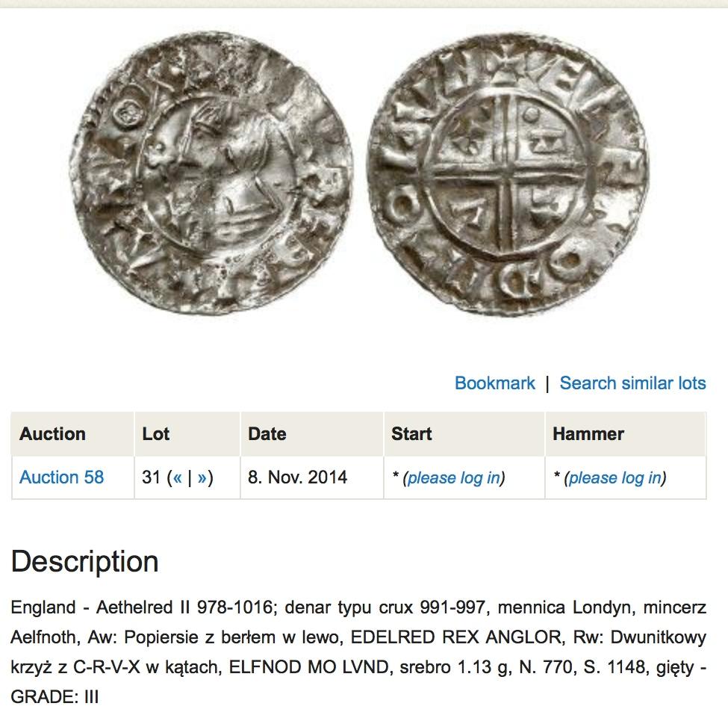Click the separator bar between Bookmark and Search

[x=547, y=384]
